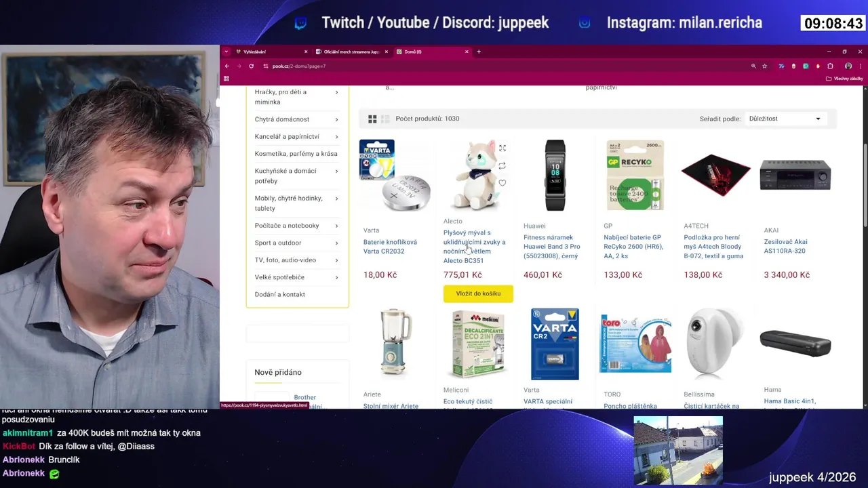Switch to list view of products

385,119
